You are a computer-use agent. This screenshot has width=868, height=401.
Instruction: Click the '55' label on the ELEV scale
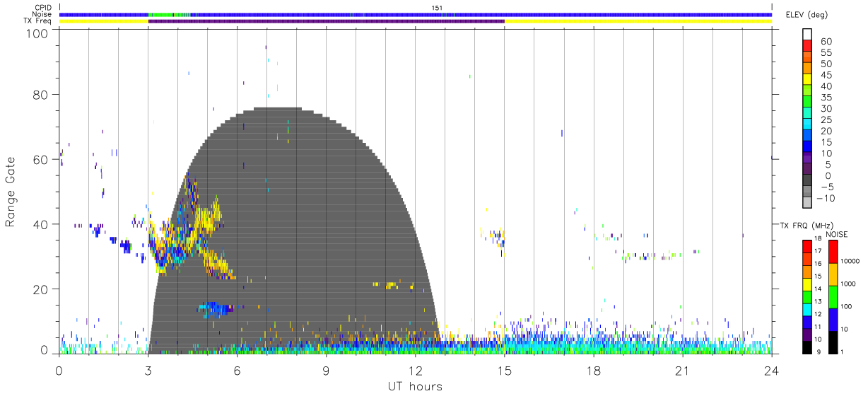826,52
